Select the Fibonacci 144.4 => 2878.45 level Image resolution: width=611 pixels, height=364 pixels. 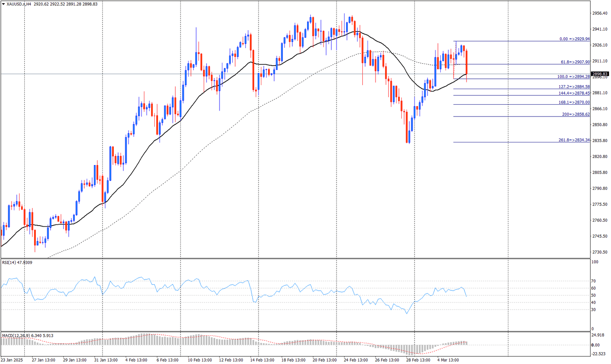click(574, 93)
